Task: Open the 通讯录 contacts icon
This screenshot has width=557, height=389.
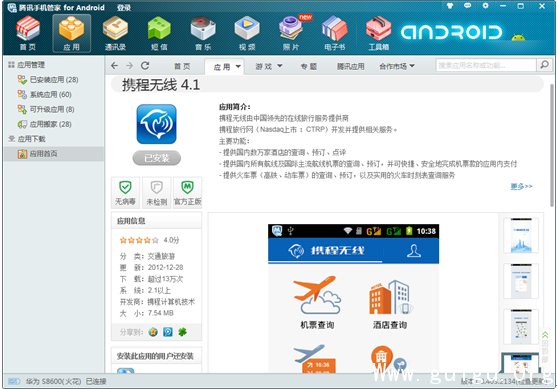Action: point(115,33)
